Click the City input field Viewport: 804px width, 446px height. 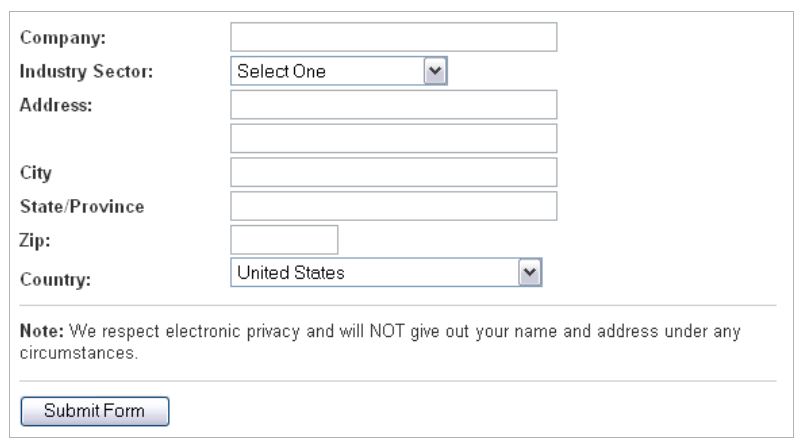coord(393,172)
